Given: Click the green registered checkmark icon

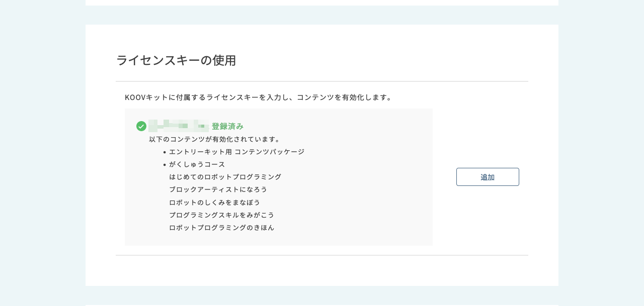Looking at the screenshot, I should pyautogui.click(x=141, y=126).
